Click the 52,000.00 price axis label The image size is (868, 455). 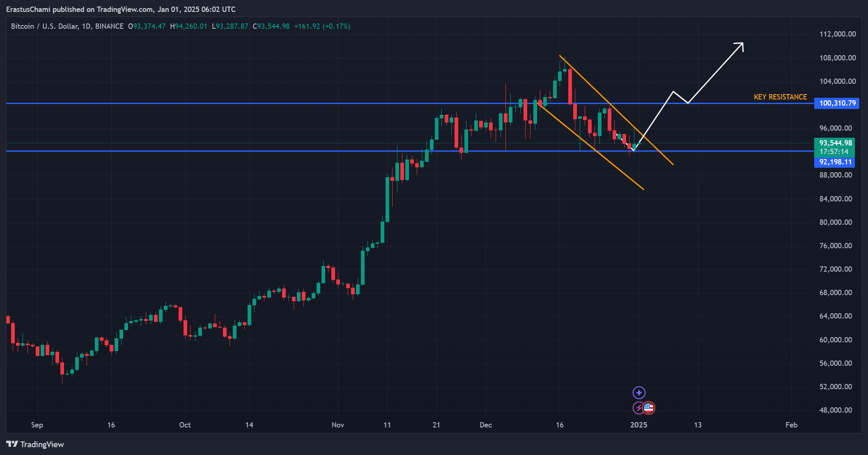coord(836,387)
